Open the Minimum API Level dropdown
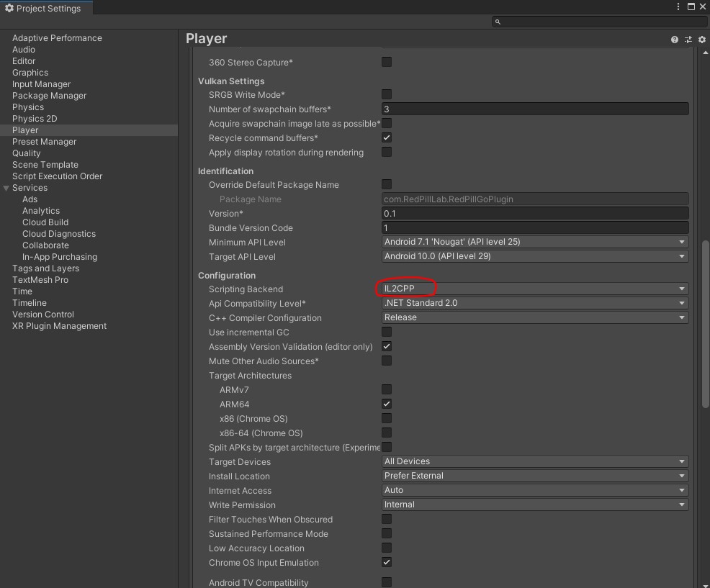This screenshot has height=588, width=710. point(534,242)
